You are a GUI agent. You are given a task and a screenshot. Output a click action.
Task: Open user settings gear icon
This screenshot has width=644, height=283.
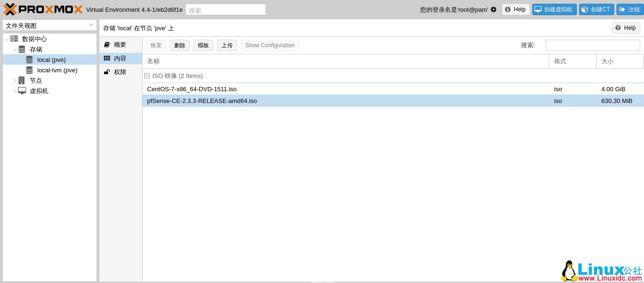pos(494,9)
